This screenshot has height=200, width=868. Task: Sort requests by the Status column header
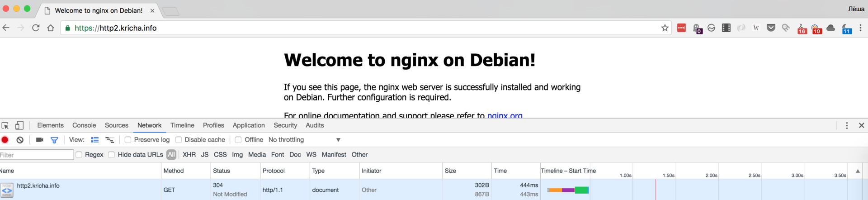[x=236, y=171]
